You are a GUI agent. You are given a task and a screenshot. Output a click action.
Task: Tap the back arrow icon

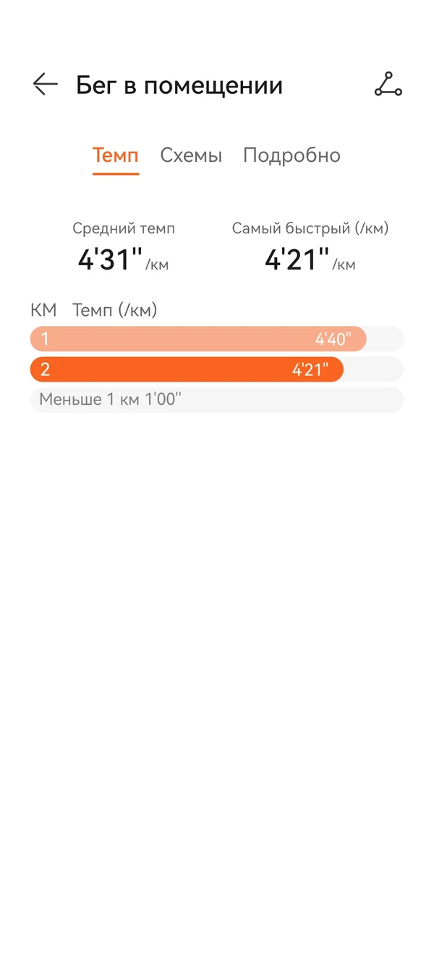[45, 85]
